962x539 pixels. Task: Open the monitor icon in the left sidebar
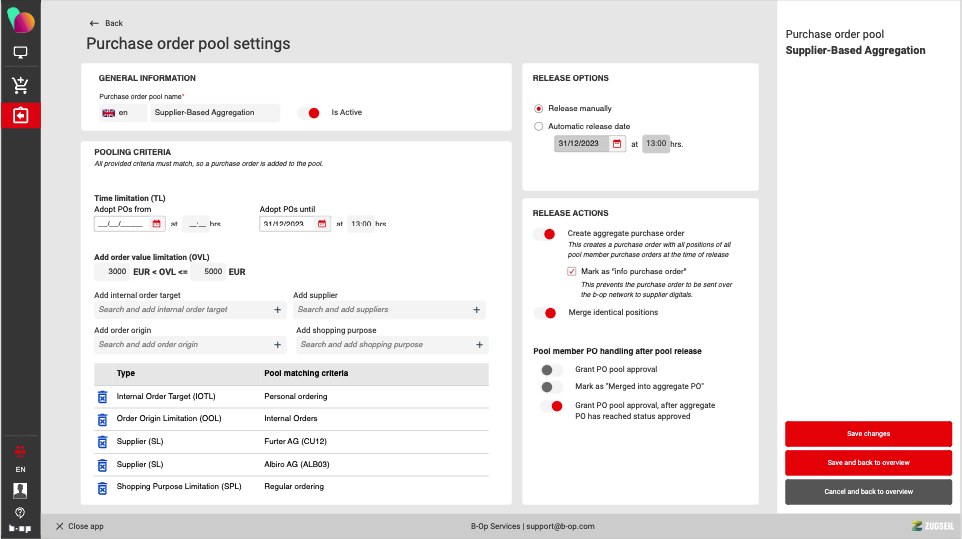(20, 52)
